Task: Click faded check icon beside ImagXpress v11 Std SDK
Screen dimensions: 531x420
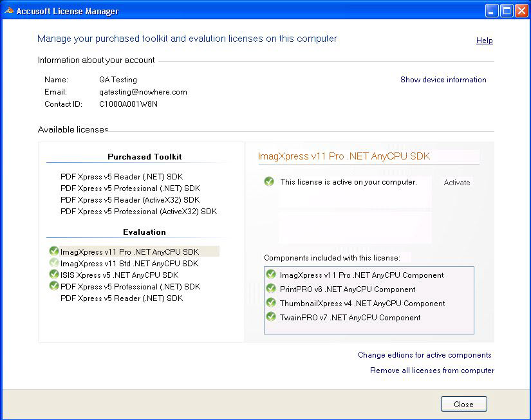Action: click(54, 263)
